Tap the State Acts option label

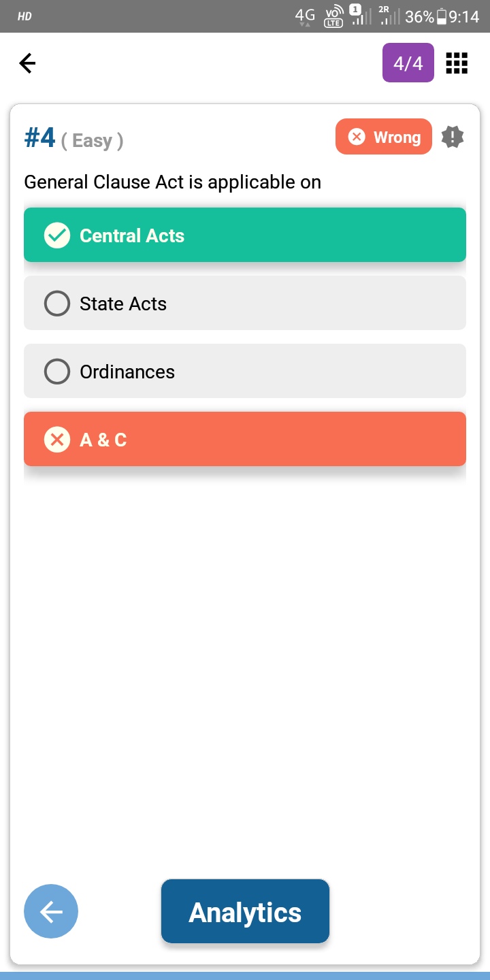123,304
